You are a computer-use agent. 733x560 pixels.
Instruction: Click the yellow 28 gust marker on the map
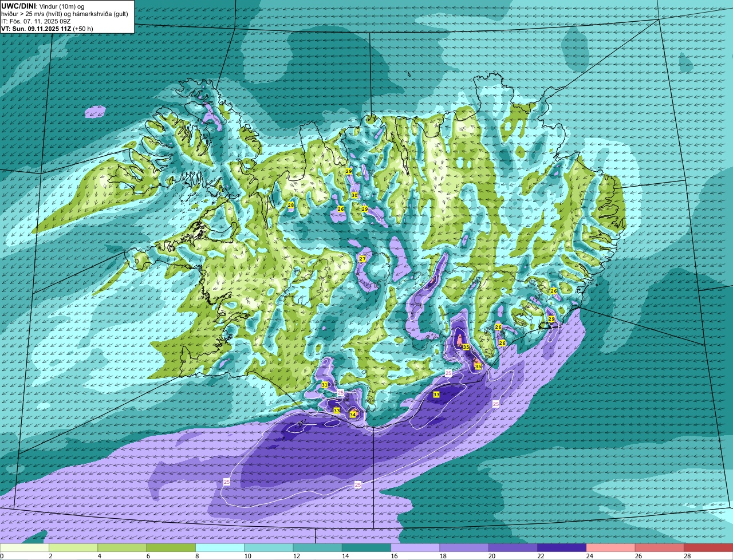click(291, 205)
